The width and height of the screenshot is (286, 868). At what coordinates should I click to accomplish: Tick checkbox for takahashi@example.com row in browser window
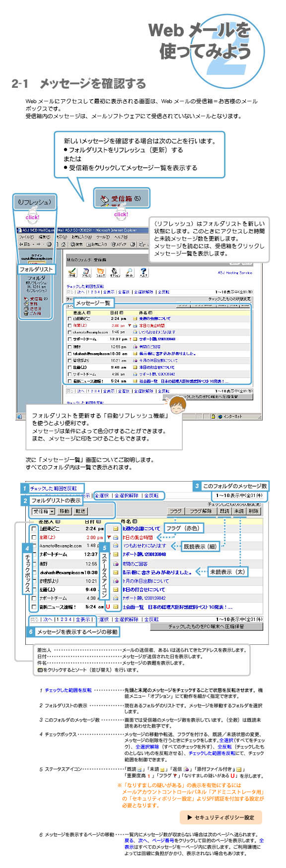tap(70, 354)
